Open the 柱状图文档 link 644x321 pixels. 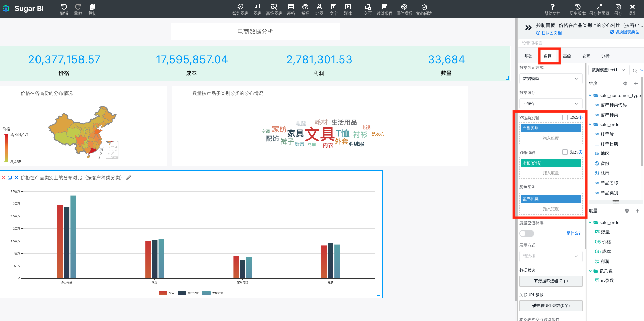click(x=549, y=33)
